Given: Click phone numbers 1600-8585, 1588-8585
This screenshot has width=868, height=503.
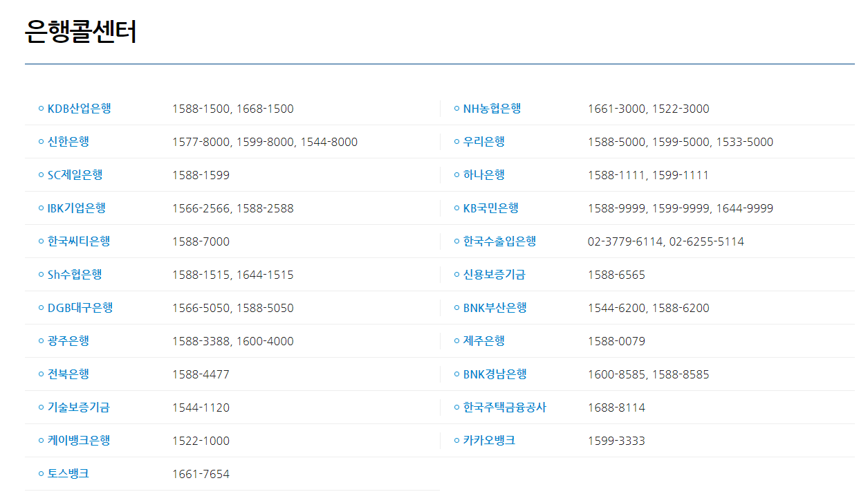Looking at the screenshot, I should pos(649,374).
